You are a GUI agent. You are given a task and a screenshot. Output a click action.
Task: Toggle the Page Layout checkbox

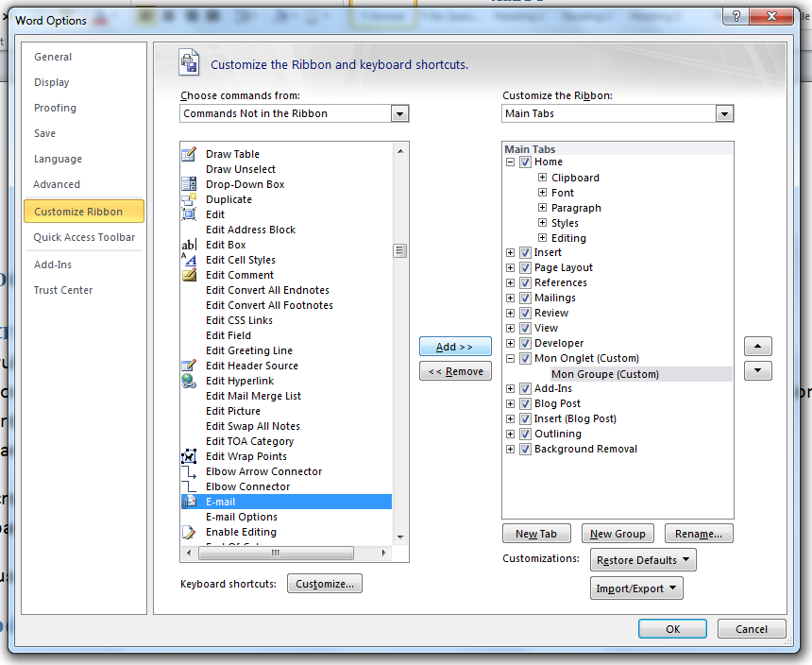[525, 267]
